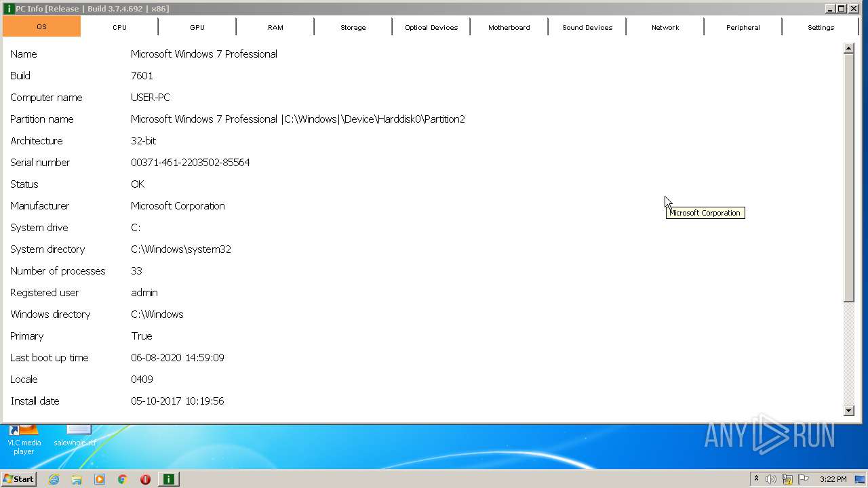Click the 'Number of processes' label
This screenshot has width=868, height=488.
point(58,271)
